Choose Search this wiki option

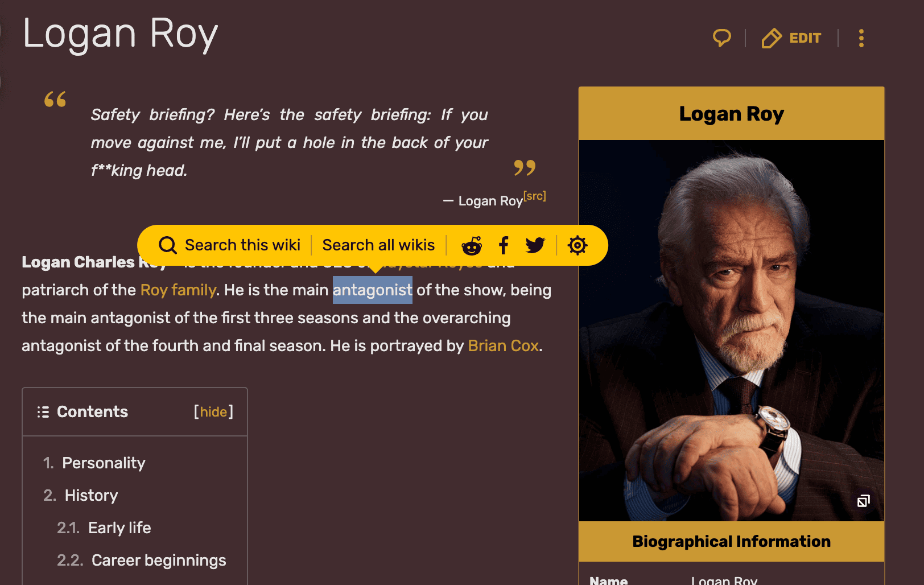tap(242, 245)
